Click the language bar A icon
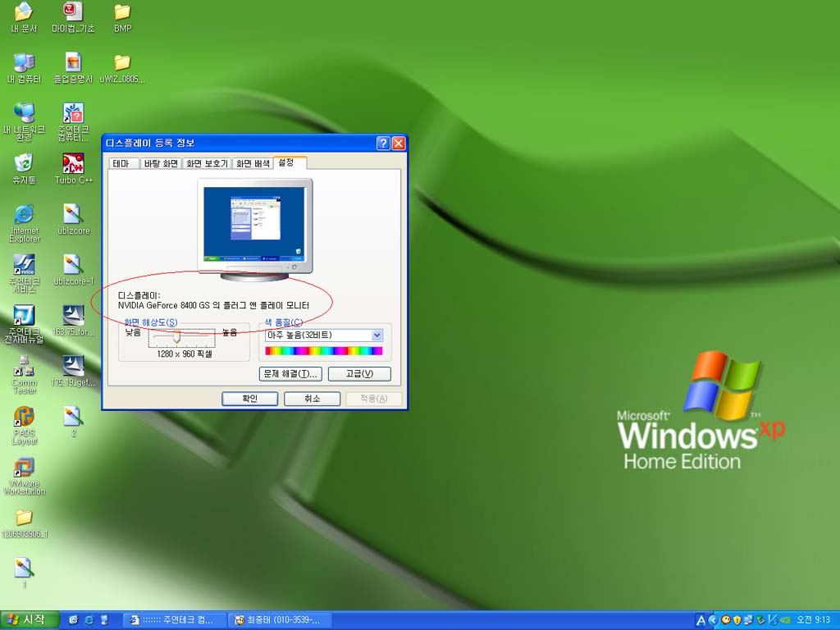This screenshot has height=630, width=840. point(701,620)
